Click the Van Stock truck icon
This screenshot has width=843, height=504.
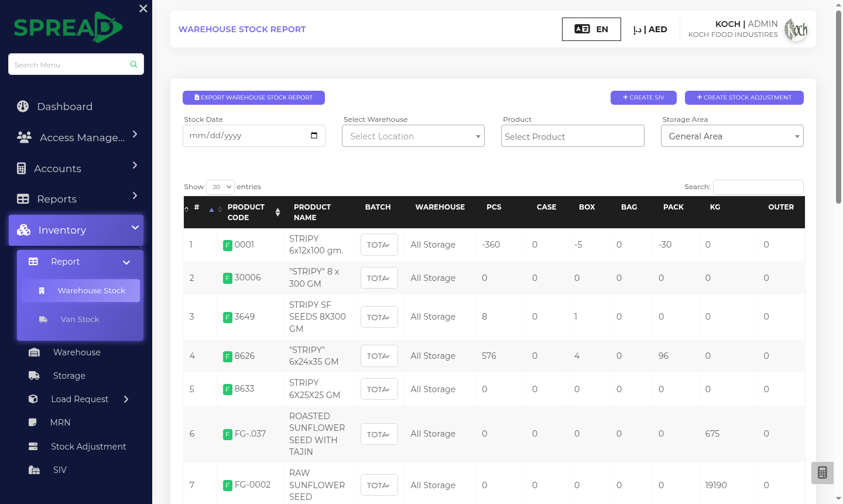pyautogui.click(x=43, y=320)
